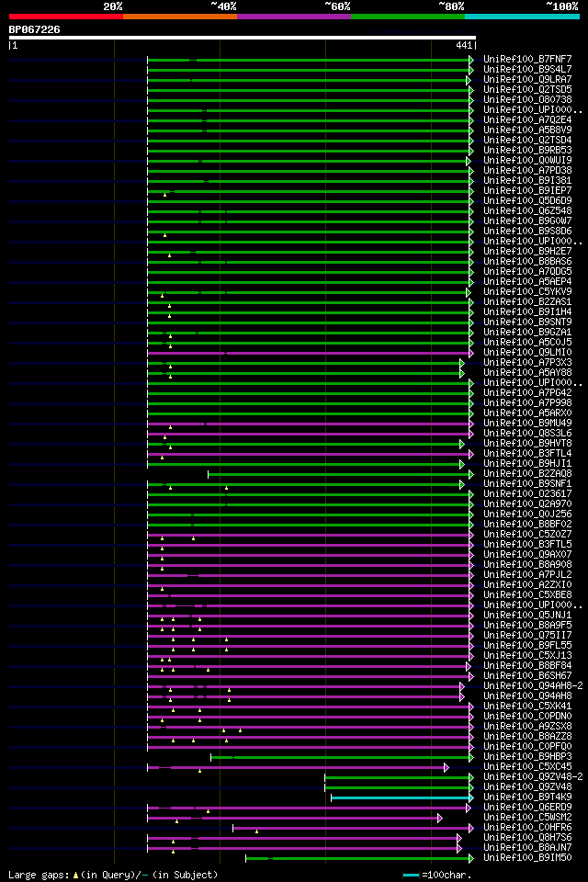Click the UniRef100_Q75II7 label
The image size is (588, 882).
[527, 636]
